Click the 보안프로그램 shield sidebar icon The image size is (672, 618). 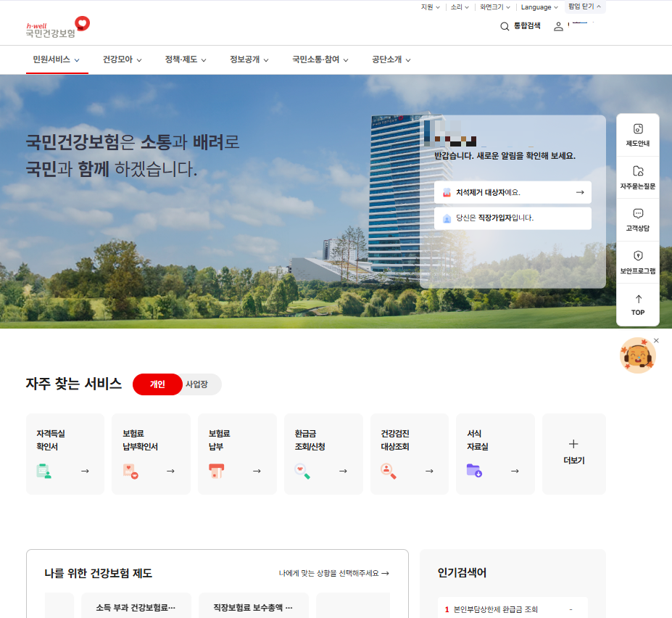point(637,260)
